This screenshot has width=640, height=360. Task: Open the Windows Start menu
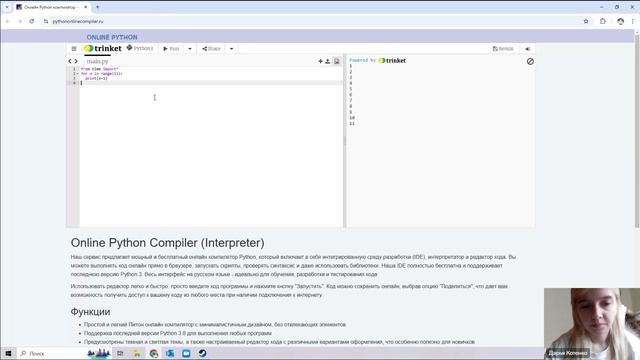8,353
